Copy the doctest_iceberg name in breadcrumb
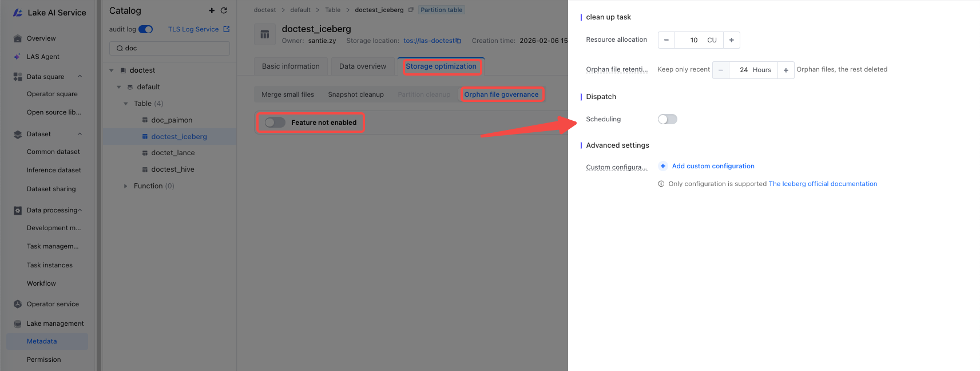The height and width of the screenshot is (371, 980). click(x=411, y=10)
